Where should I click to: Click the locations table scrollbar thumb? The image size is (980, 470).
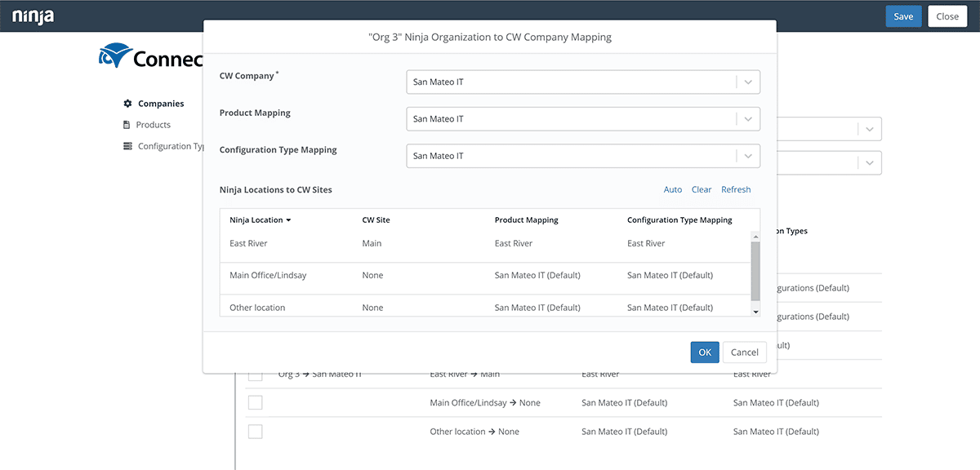pyautogui.click(x=755, y=269)
